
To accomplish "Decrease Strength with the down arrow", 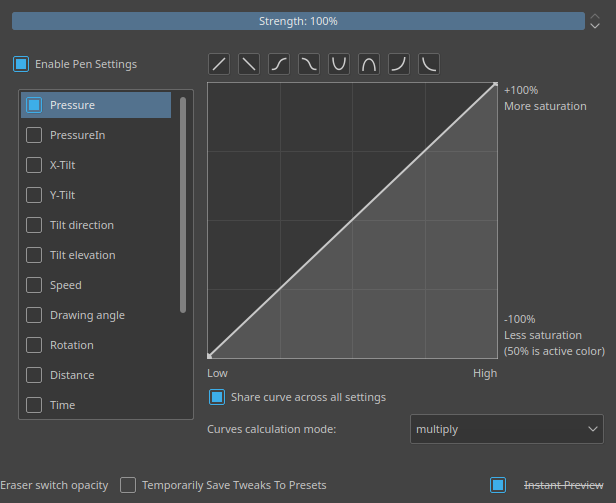I will click(x=595, y=26).
